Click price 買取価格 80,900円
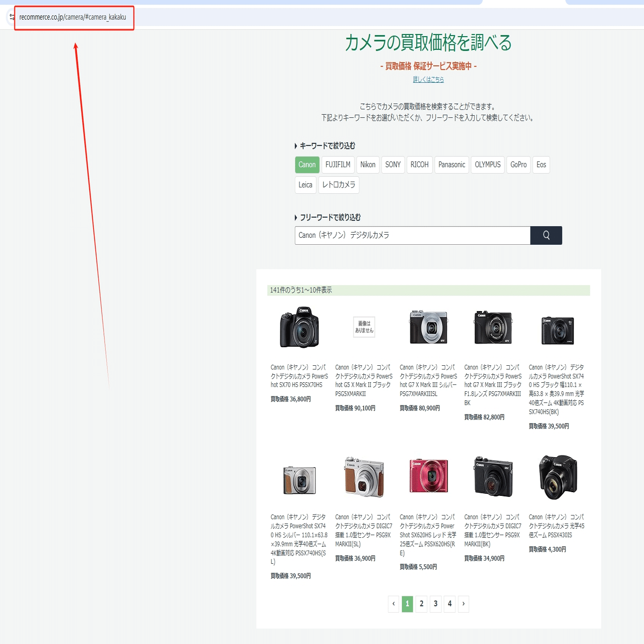 pos(420,408)
